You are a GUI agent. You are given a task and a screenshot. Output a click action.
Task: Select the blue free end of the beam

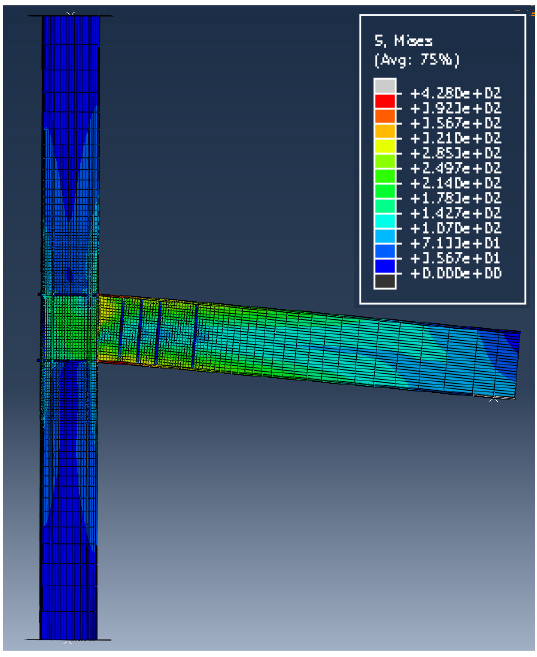[501, 362]
